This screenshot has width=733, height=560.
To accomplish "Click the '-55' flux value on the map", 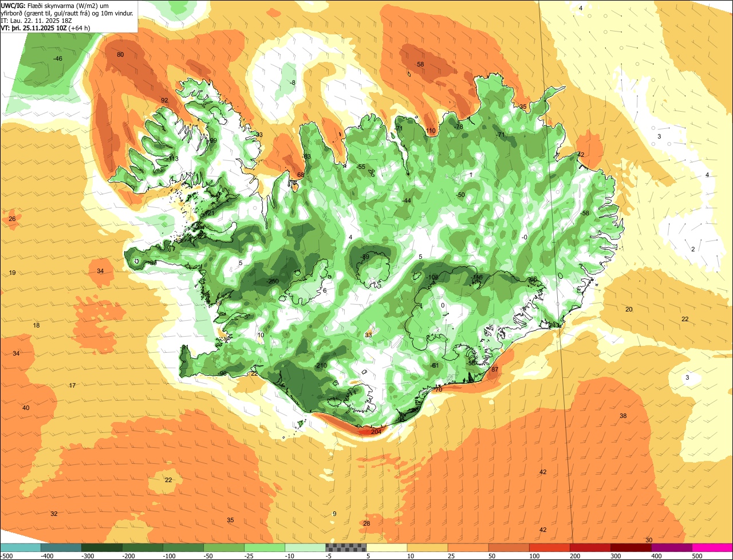I will tap(361, 167).
